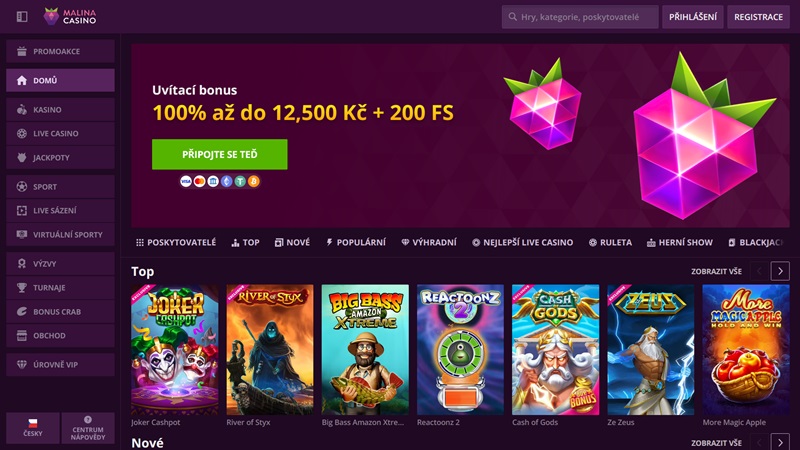Show next games in Top row
The height and width of the screenshot is (450, 800).
pyautogui.click(x=780, y=271)
